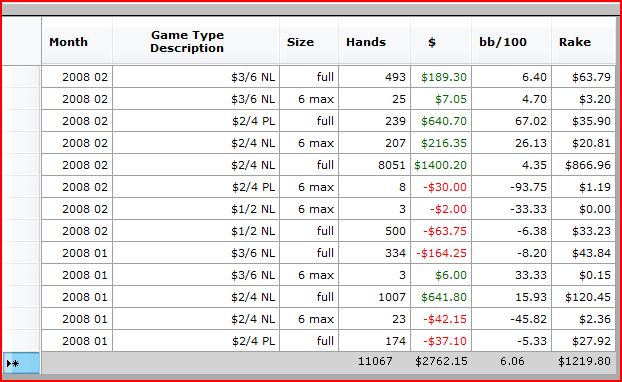622x382 pixels.
Task: Click the Size column header
Action: 309,41
